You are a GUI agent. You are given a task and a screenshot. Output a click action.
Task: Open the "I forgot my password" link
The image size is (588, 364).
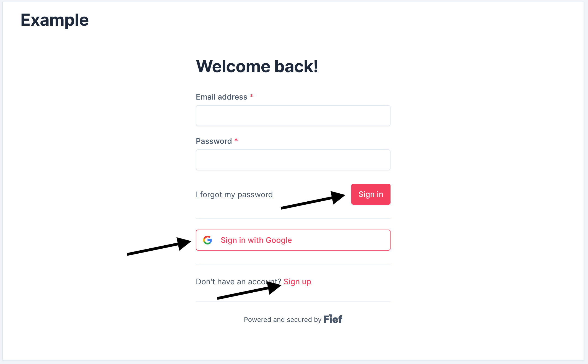[x=234, y=194]
